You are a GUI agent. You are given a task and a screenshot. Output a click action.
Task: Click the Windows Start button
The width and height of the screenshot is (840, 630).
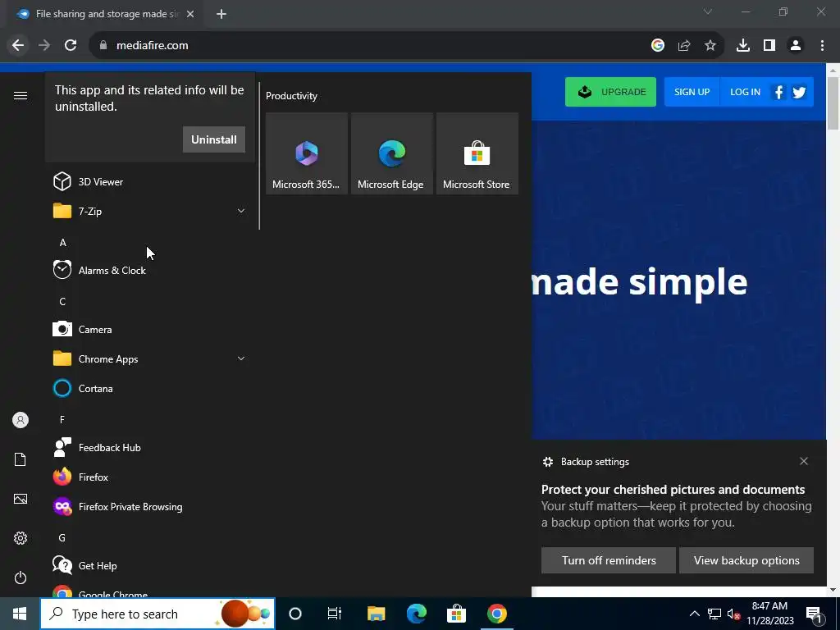point(20,614)
